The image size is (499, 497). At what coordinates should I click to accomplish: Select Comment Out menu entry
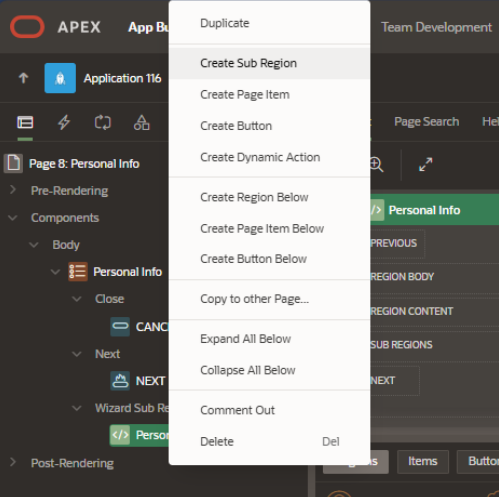[x=269, y=410]
